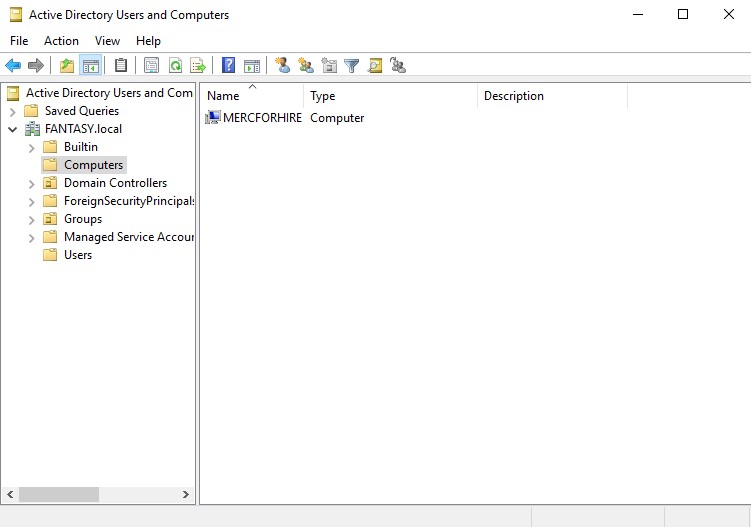Click the Find objects toolbar icon
Image resolution: width=751 pixels, height=527 pixels.
[375, 66]
